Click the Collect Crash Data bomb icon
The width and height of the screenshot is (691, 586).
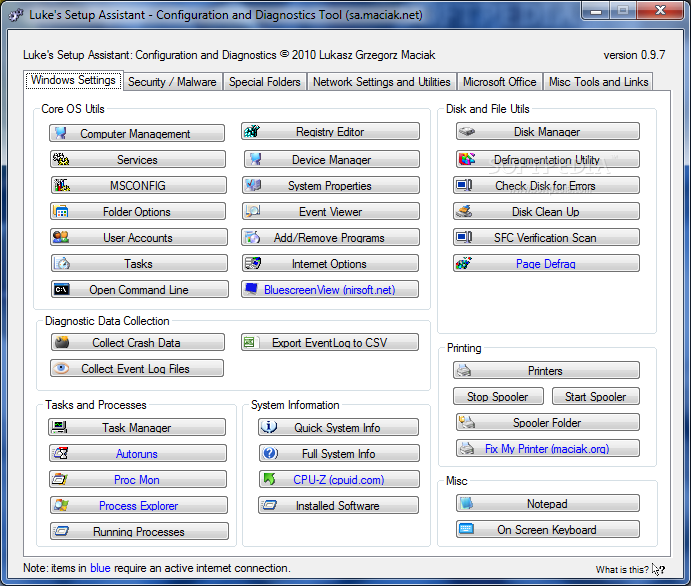click(x=62, y=342)
